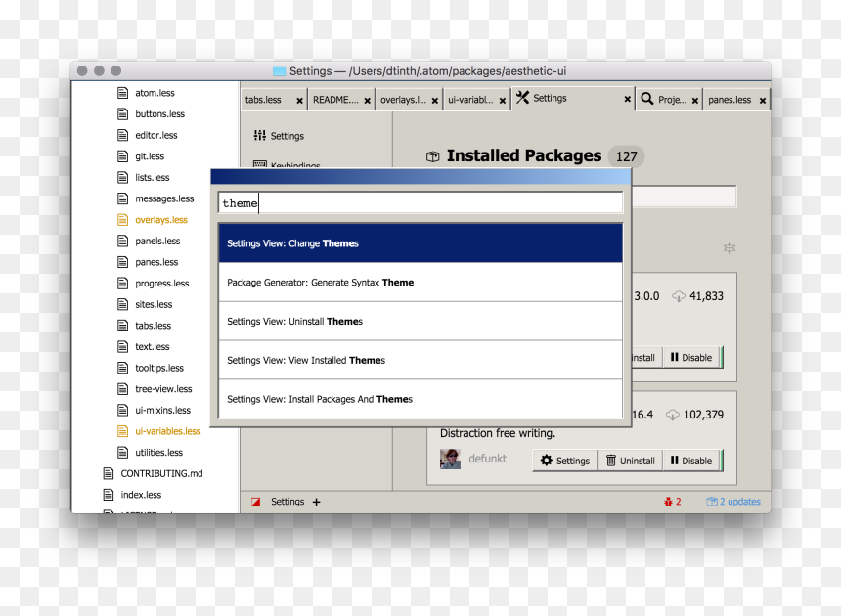This screenshot has height=616, width=841.
Task: Click the sliders icon beside Settings sidebar item
Action: [259, 136]
